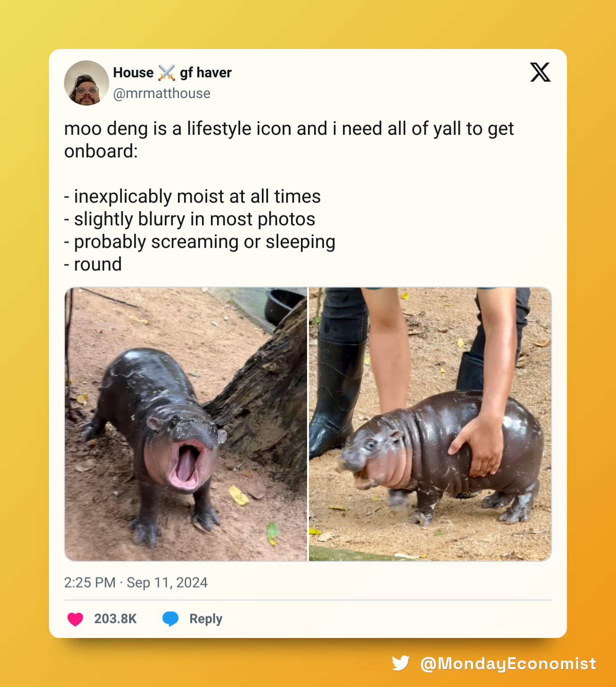Click the word "onboard:" in the tweet
The height and width of the screenshot is (687, 616).
[x=101, y=151]
